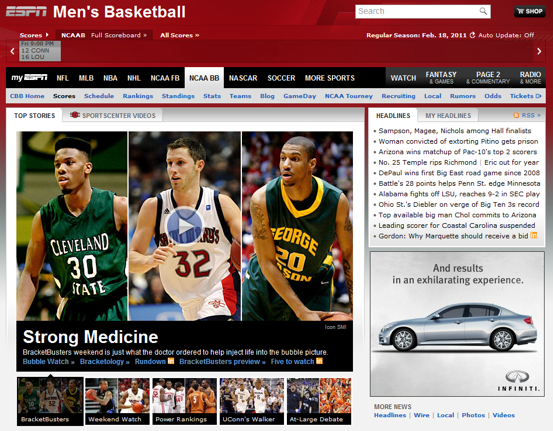Expand the More Sports menu

tap(330, 78)
